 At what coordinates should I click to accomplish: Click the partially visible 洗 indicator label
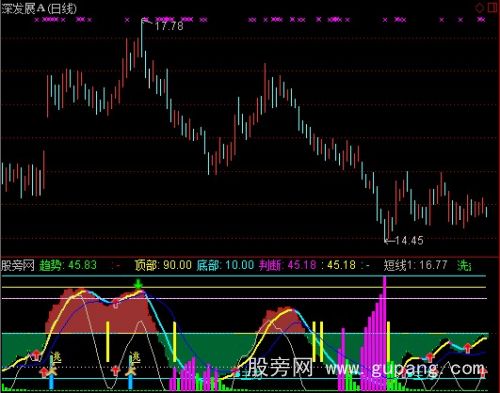(464, 265)
